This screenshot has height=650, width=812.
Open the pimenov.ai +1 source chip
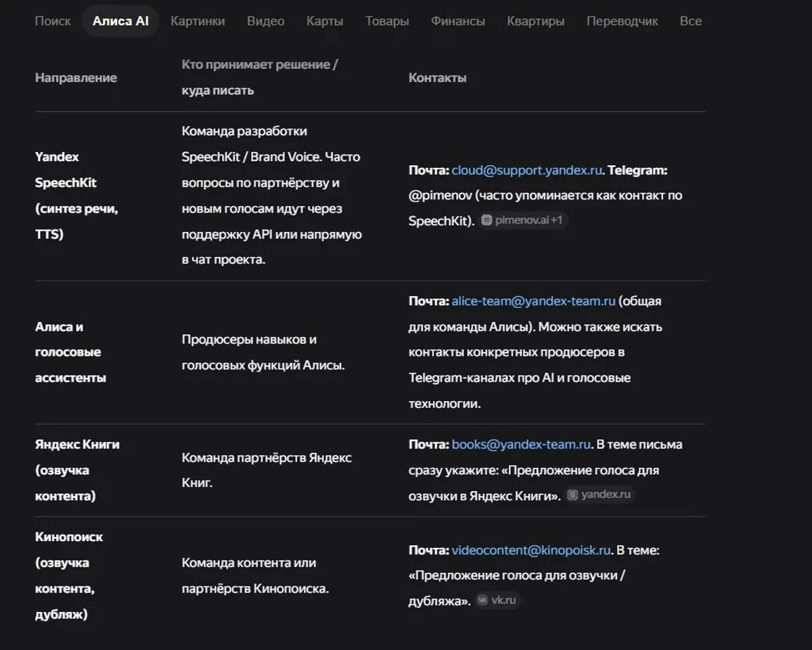[522, 220]
